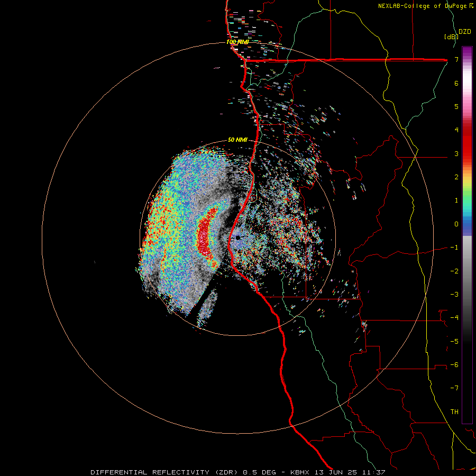Click the -1 value on the color scale

(x=454, y=248)
